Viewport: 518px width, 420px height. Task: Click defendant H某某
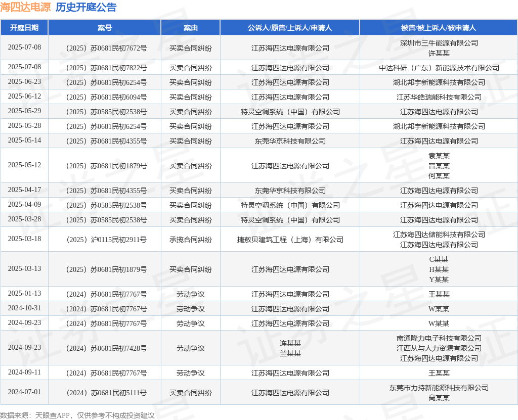click(x=439, y=269)
